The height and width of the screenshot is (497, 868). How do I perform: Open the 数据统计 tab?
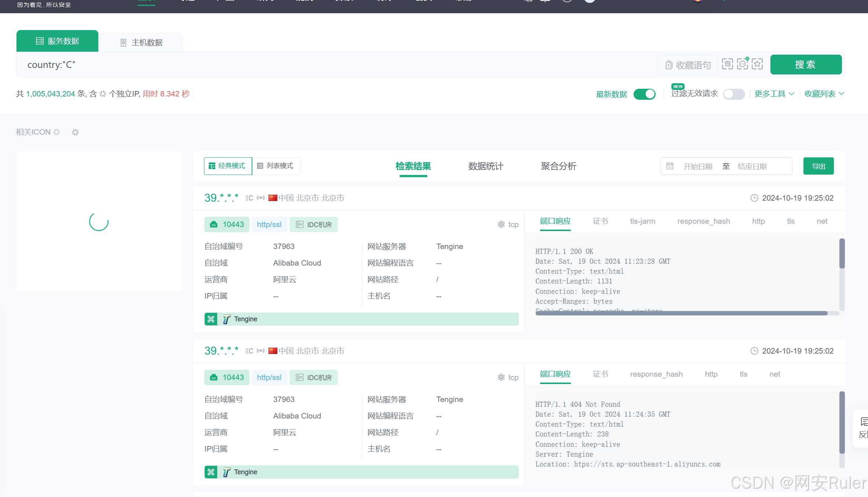coord(486,166)
